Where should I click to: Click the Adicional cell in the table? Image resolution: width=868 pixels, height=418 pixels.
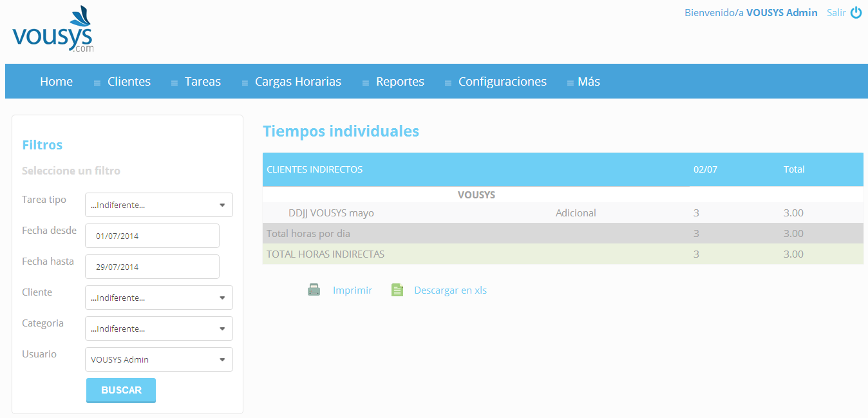pos(576,213)
